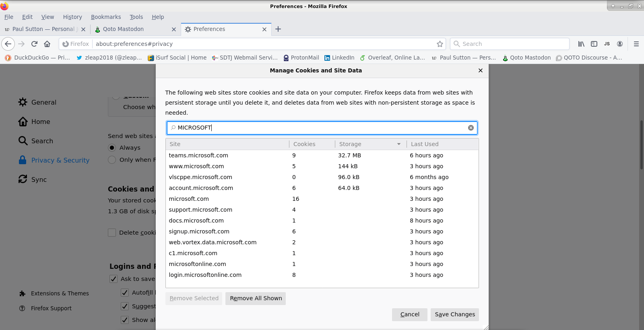Screen dimensions: 644x330
Task: Toggle the Suggest checkbox
Action: click(125, 306)
